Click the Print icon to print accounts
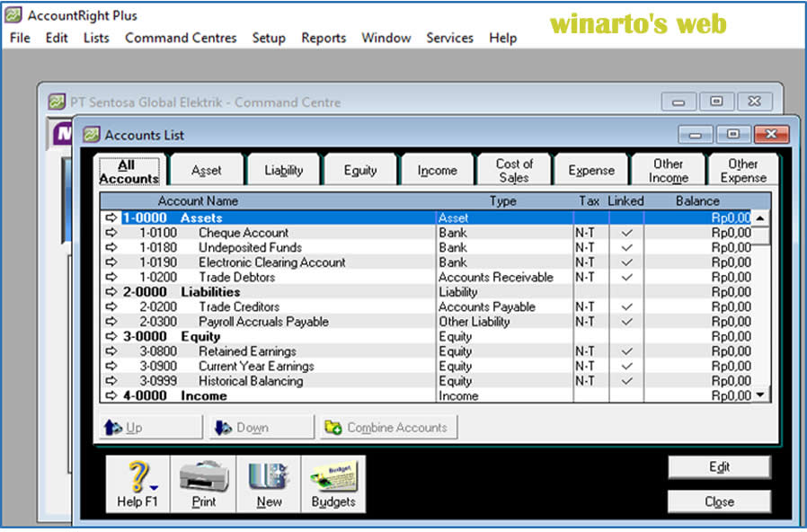Screen dimensions: 807x532 coord(202,483)
